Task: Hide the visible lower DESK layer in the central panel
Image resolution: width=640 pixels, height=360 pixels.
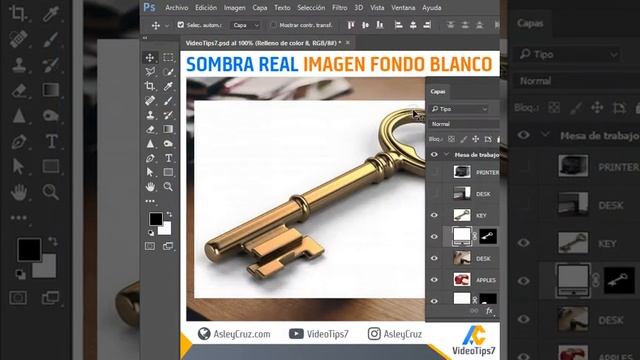Action: click(434, 258)
